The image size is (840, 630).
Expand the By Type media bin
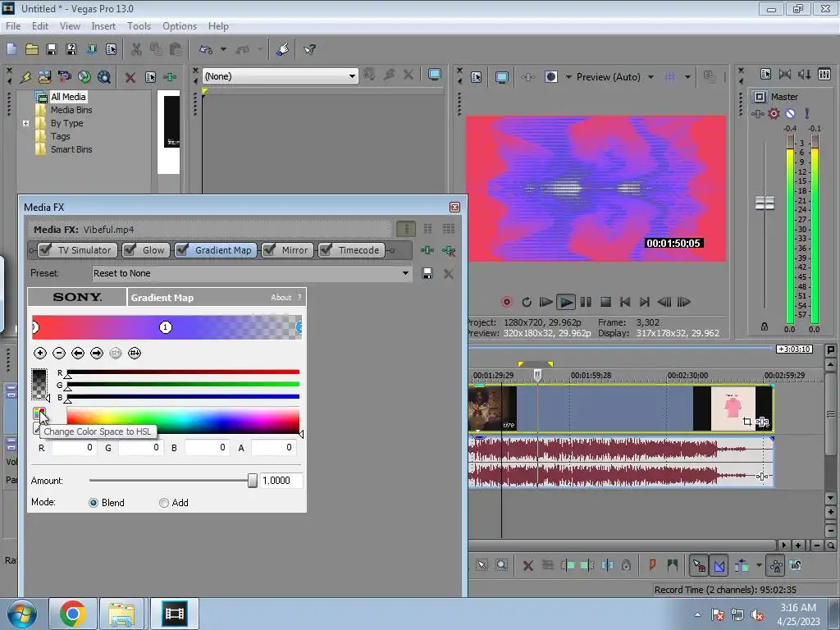click(25, 123)
